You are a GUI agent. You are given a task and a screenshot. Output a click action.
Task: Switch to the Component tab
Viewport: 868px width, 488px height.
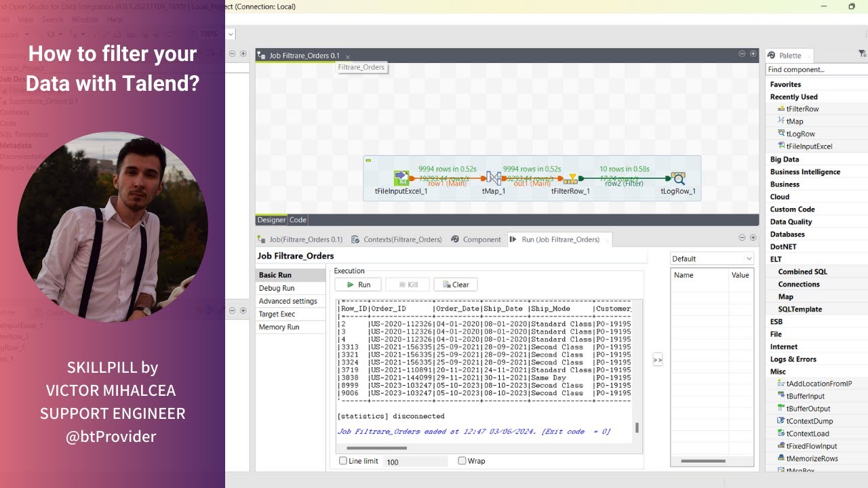click(x=476, y=239)
